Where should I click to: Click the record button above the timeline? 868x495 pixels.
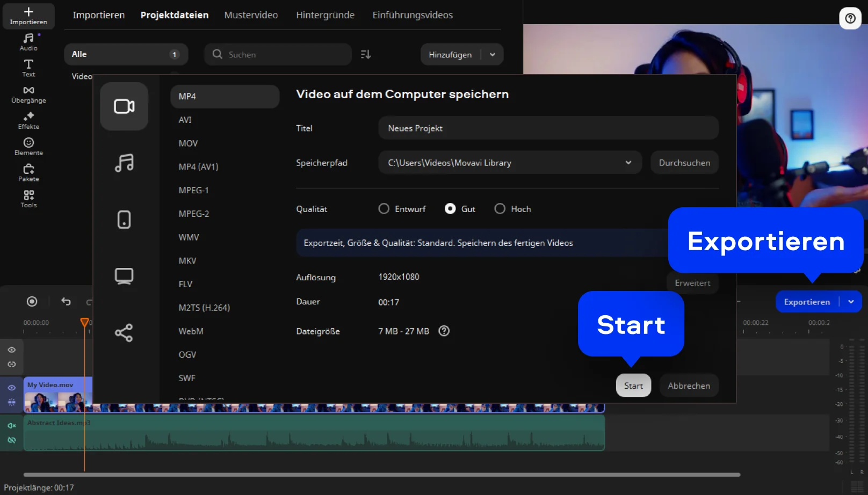click(x=32, y=302)
